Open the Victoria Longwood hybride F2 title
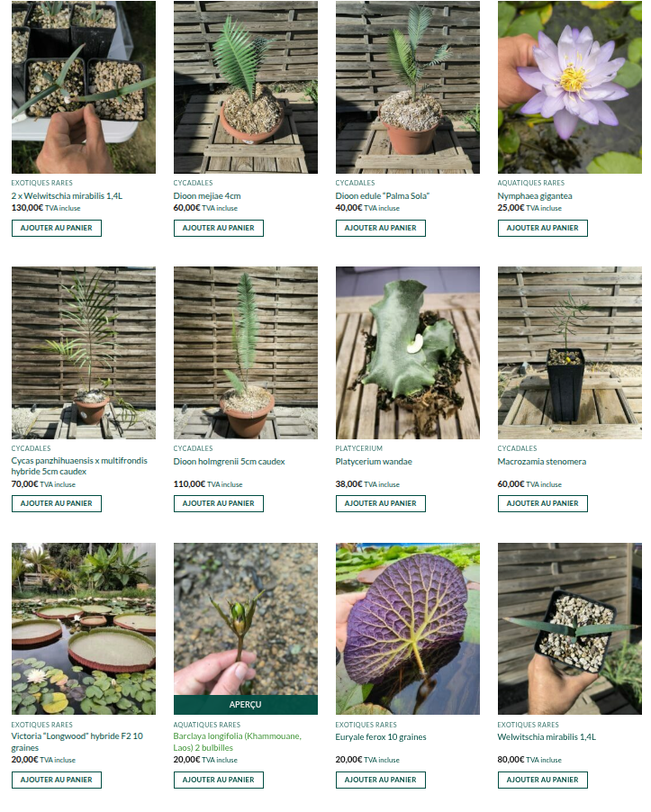Viewport: 651px width, 812px height. click(77, 742)
